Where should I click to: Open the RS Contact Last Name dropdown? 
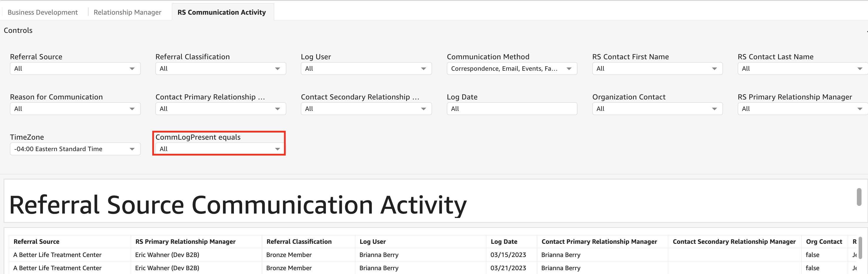pos(801,69)
